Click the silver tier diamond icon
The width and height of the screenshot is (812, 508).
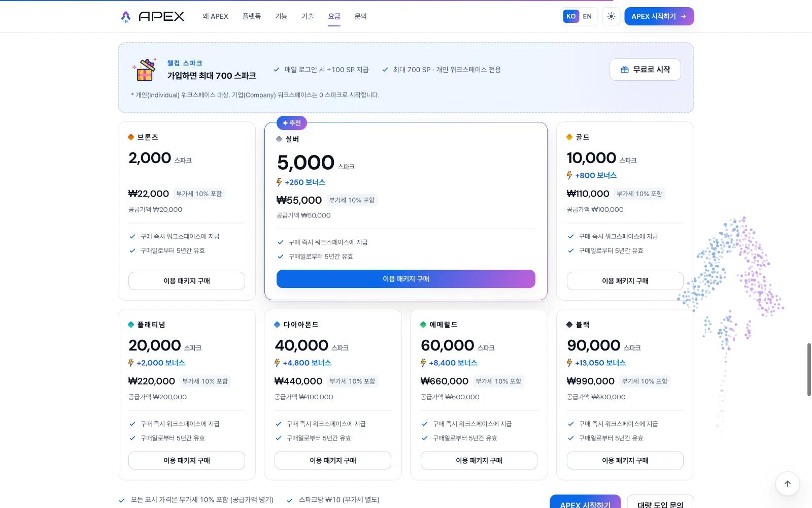pyautogui.click(x=279, y=139)
